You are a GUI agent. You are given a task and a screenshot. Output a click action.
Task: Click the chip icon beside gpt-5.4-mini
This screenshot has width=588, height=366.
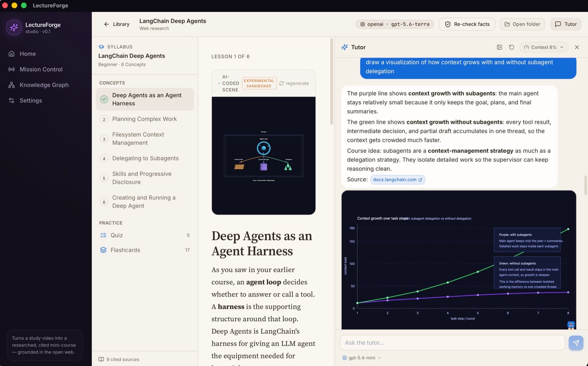(x=344, y=358)
